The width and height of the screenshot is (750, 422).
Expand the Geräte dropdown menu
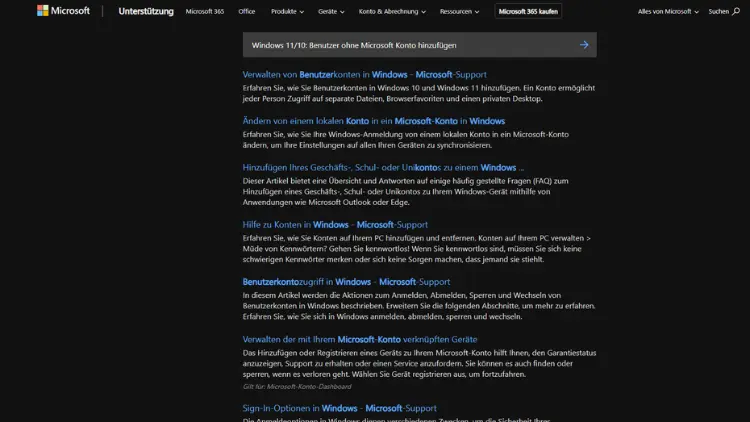pyautogui.click(x=331, y=11)
